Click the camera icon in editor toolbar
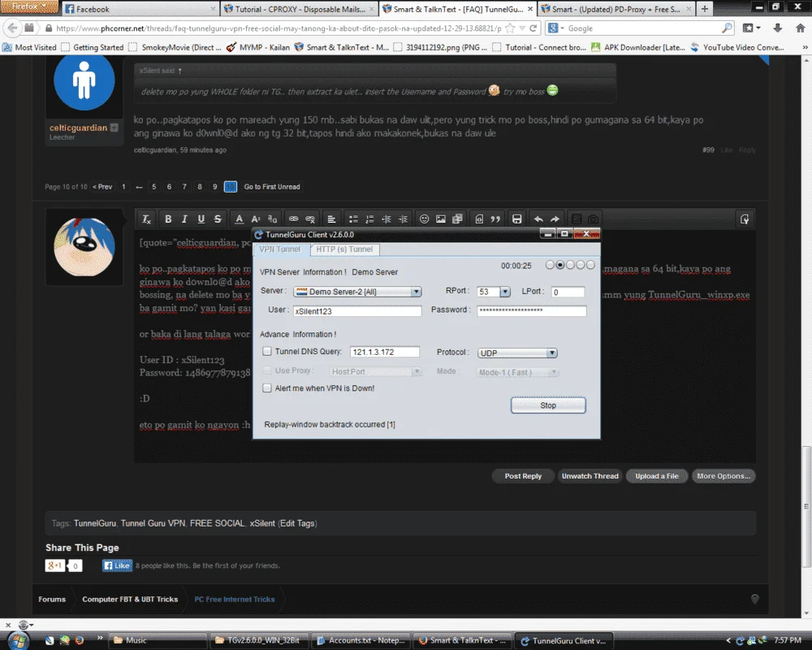 click(593, 219)
